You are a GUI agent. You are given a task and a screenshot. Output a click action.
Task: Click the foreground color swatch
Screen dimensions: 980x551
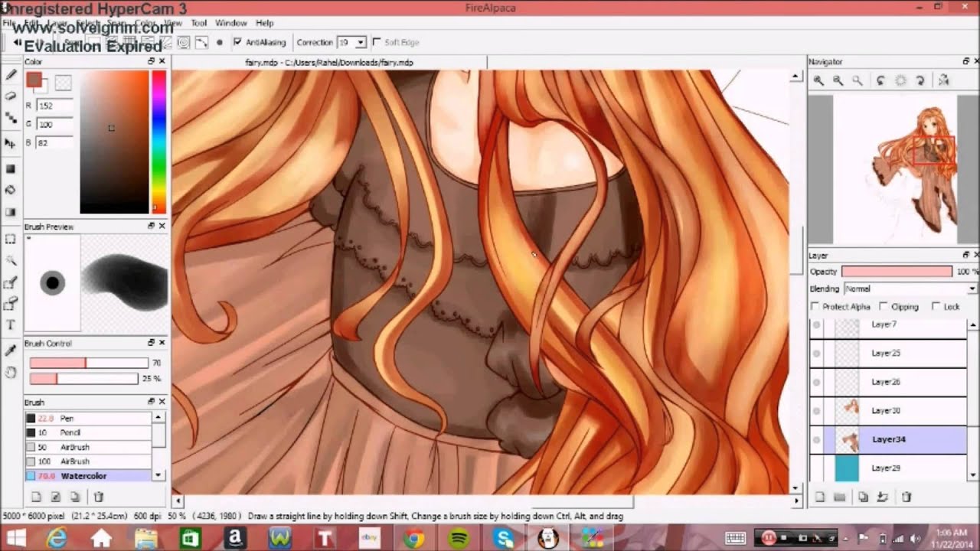pyautogui.click(x=34, y=80)
